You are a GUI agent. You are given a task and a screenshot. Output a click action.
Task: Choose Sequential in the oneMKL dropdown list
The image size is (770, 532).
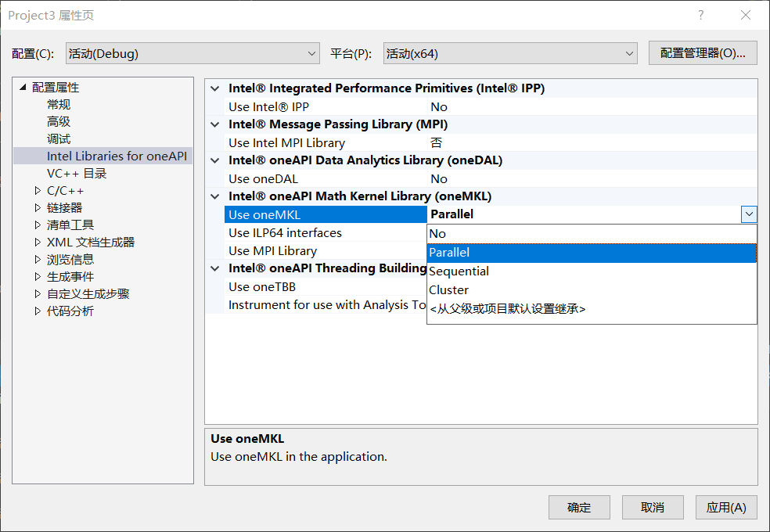(x=592, y=271)
